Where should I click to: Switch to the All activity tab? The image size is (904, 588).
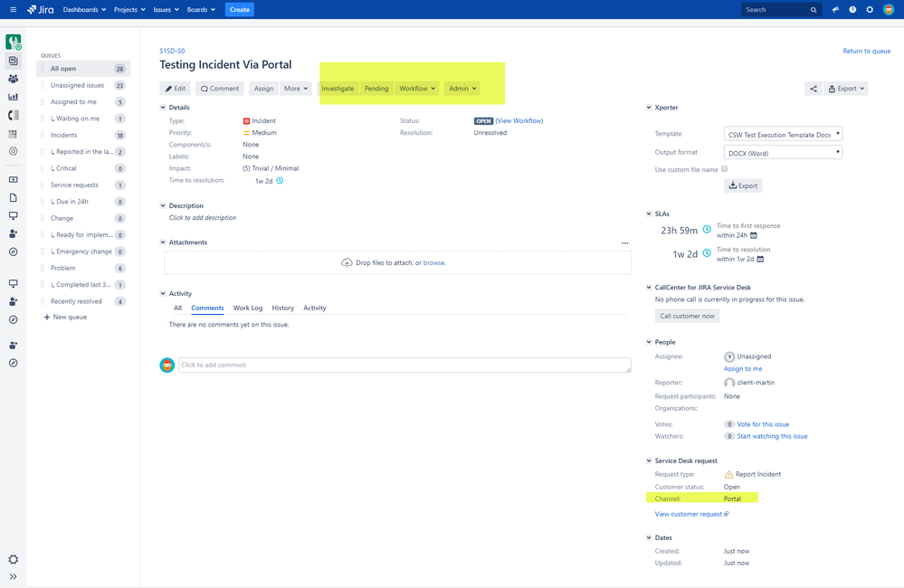(x=177, y=308)
